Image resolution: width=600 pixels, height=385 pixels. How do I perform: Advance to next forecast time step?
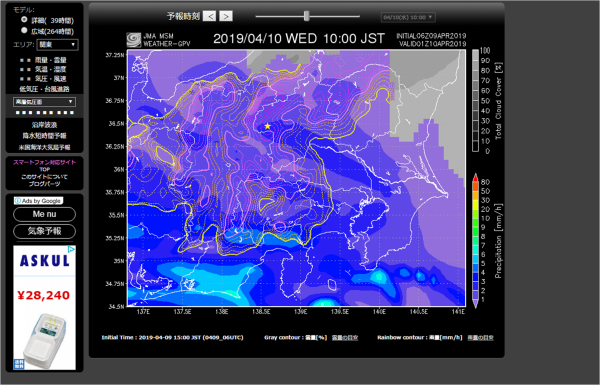click(226, 16)
